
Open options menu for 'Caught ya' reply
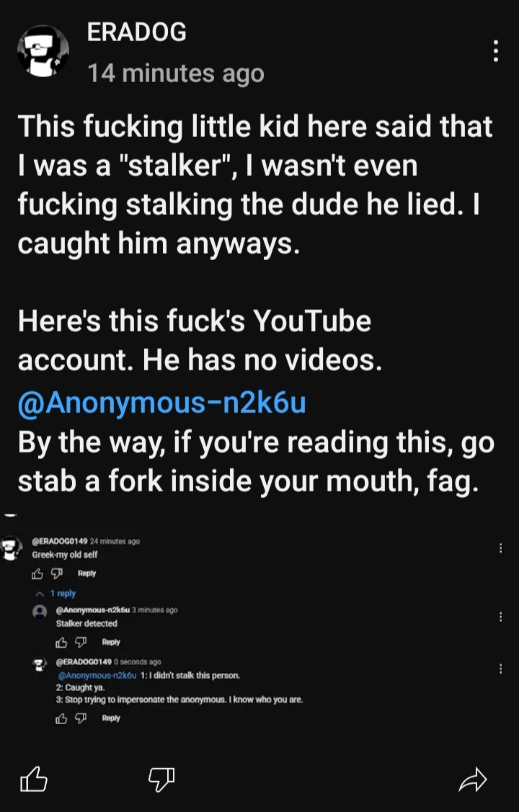click(500, 669)
